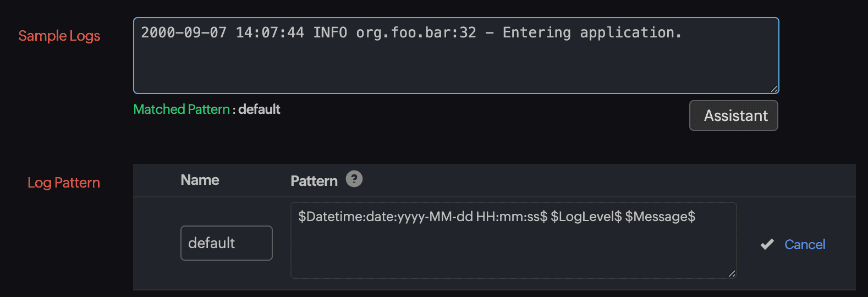Open the Assistant

(733, 116)
